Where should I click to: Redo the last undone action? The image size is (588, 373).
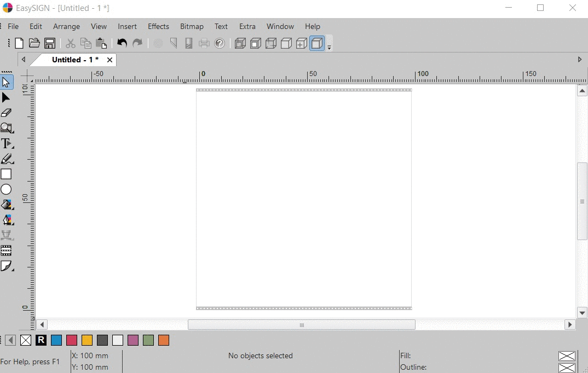tap(137, 43)
